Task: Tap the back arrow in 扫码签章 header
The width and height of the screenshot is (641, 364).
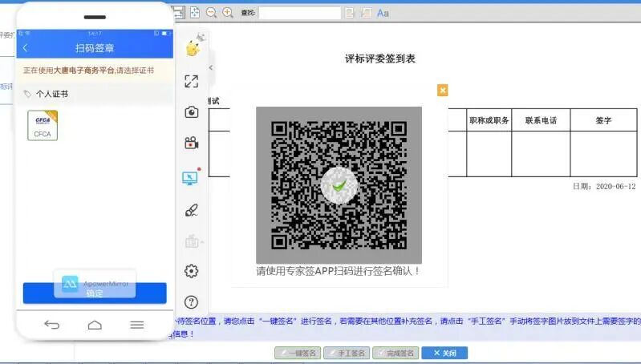Action: 26,48
